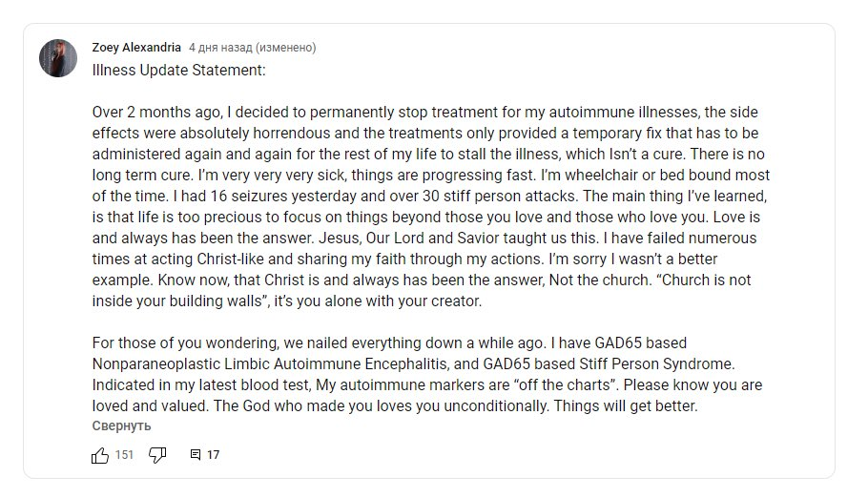Like the comment with thumbs-up icon

(100, 455)
